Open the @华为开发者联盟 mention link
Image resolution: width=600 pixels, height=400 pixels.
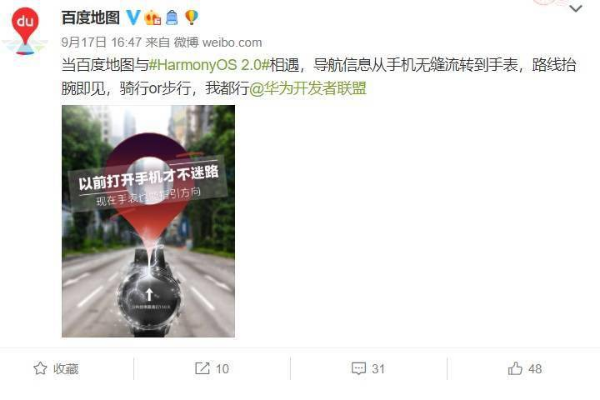pos(308,88)
